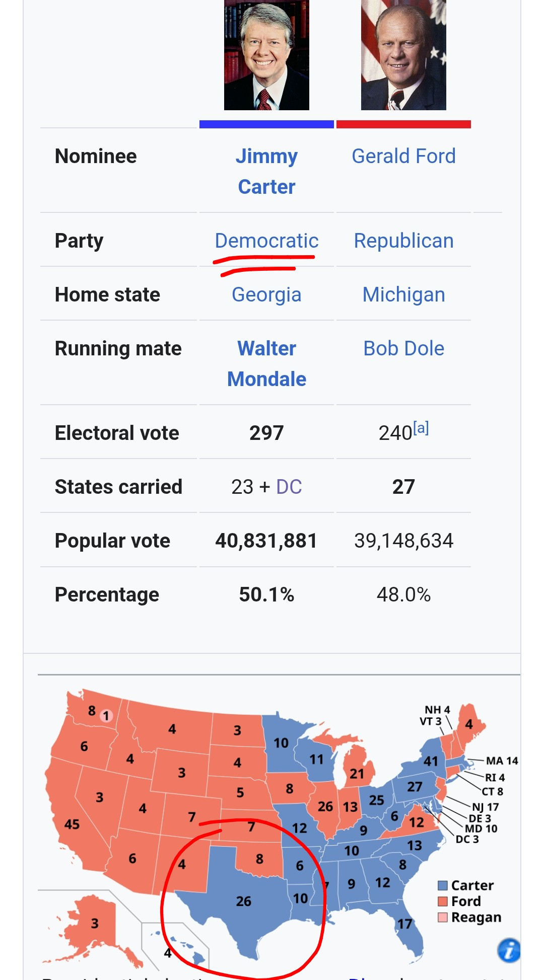
Task: Open the image info icon on the map
Action: pos(509,950)
